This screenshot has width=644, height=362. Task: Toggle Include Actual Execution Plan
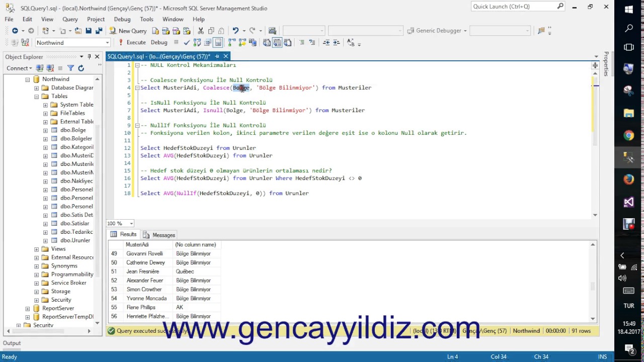(x=232, y=43)
